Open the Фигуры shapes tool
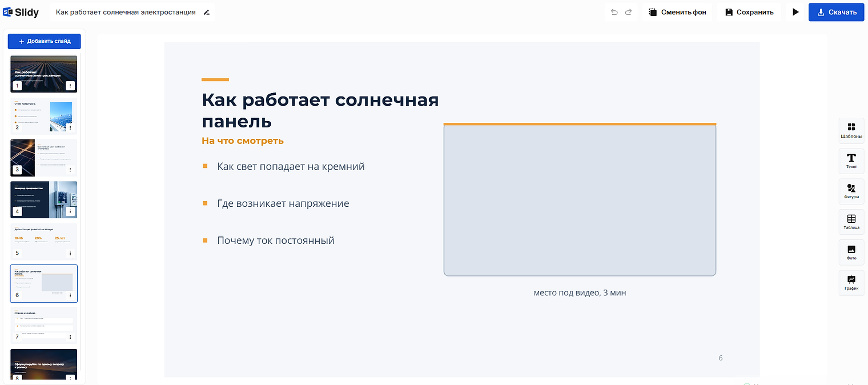 coord(851,192)
